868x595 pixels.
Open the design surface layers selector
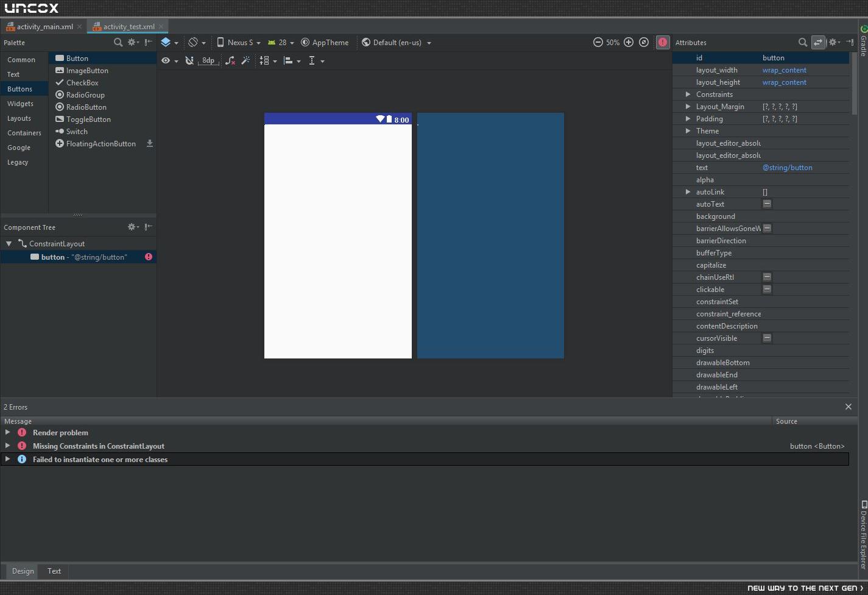click(x=169, y=43)
